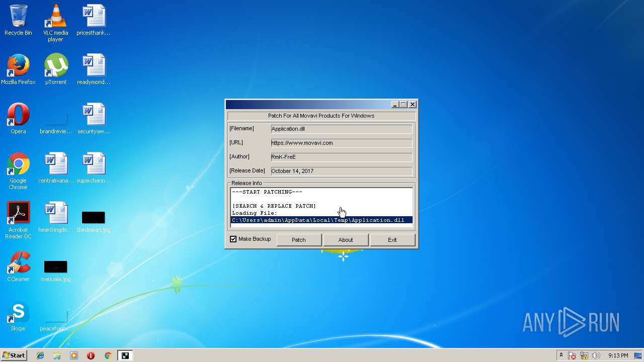
Task: Open Action Center flag tray icon
Action: coord(573,355)
